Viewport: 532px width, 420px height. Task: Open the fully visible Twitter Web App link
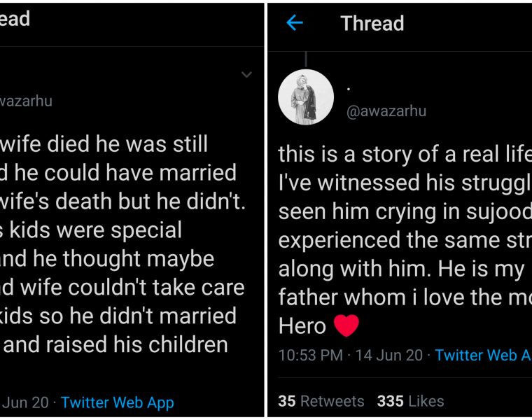pos(117,402)
